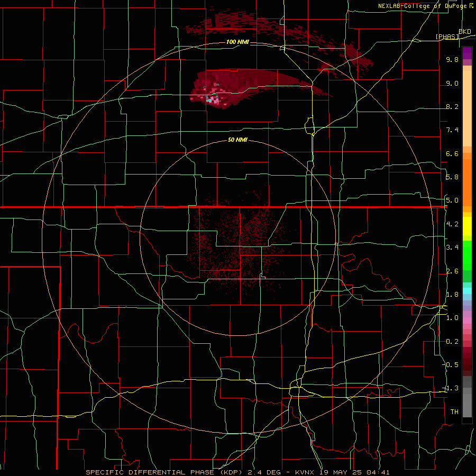Pick the gray bottom band of the color bar

[x=467, y=404]
